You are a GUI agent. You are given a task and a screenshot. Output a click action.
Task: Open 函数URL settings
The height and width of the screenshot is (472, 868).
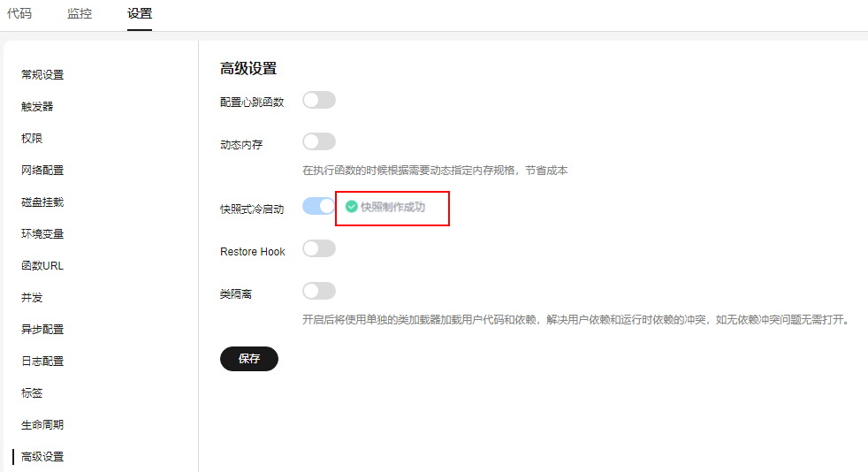point(42,265)
